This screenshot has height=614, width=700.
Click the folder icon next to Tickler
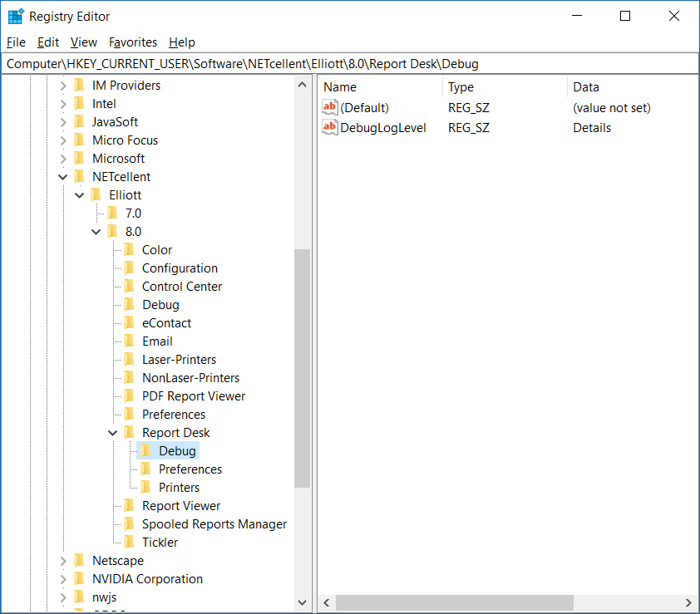tap(130, 543)
